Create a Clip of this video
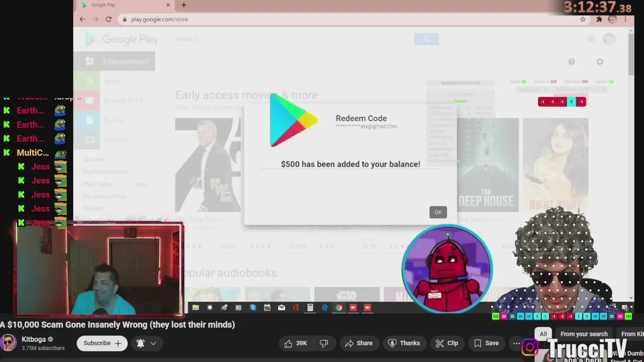 447,343
